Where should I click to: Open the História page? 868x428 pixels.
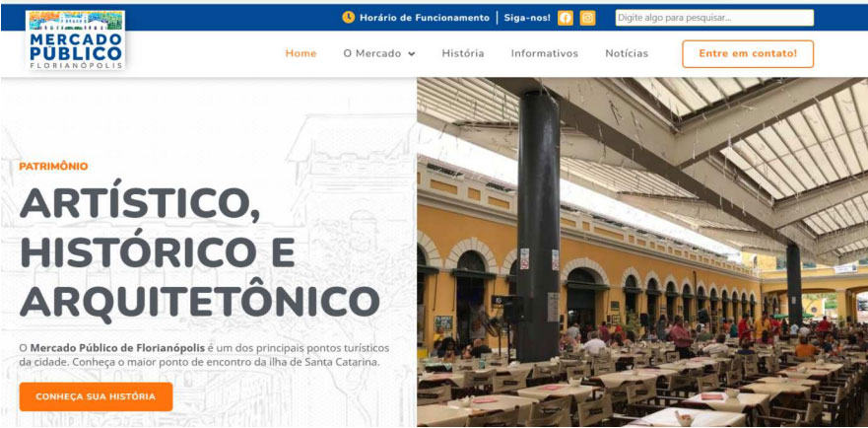(463, 54)
